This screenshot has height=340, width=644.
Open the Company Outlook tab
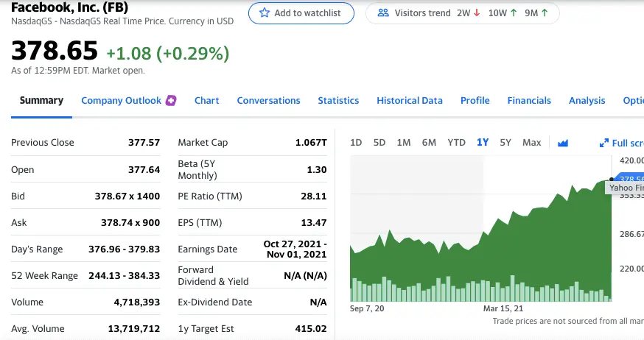tap(121, 101)
